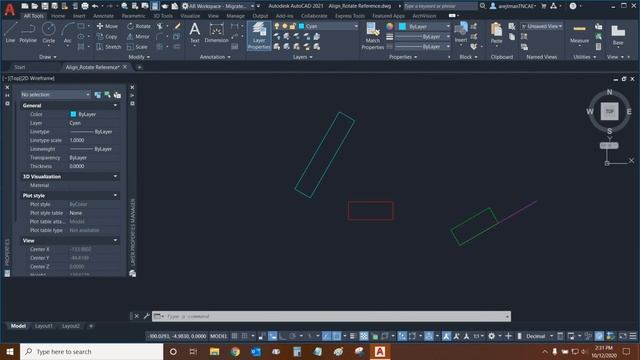Click the color wheel object color icon
640x360 pixels.
(x=390, y=27)
